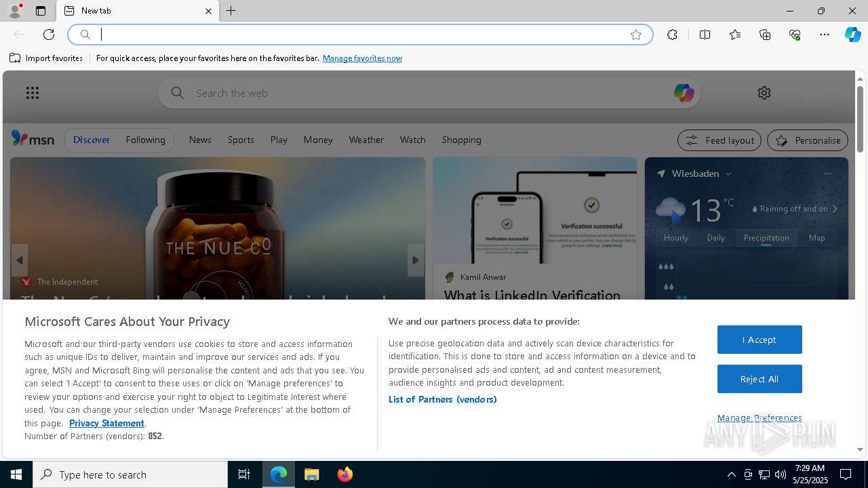The width and height of the screenshot is (868, 488).
Task: Open volume control in tray
Action: click(780, 474)
